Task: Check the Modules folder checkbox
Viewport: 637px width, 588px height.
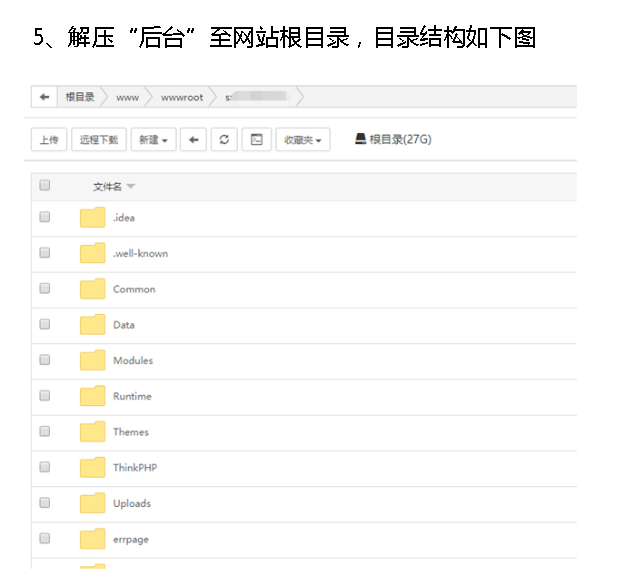Action: pos(45,360)
